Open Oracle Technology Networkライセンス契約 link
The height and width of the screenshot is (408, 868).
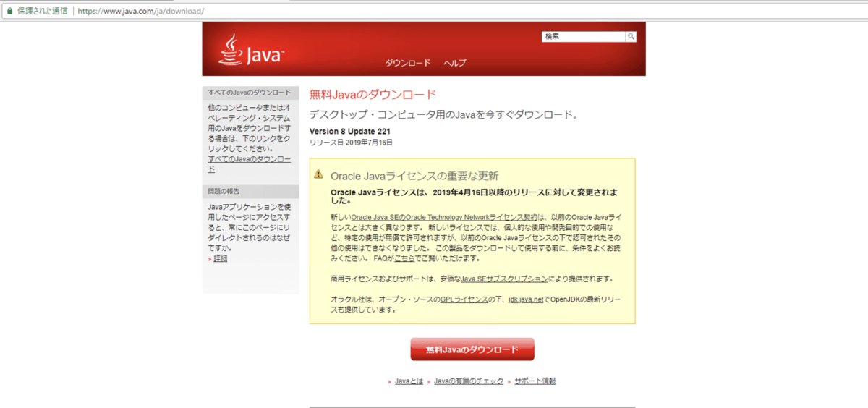[444, 217]
